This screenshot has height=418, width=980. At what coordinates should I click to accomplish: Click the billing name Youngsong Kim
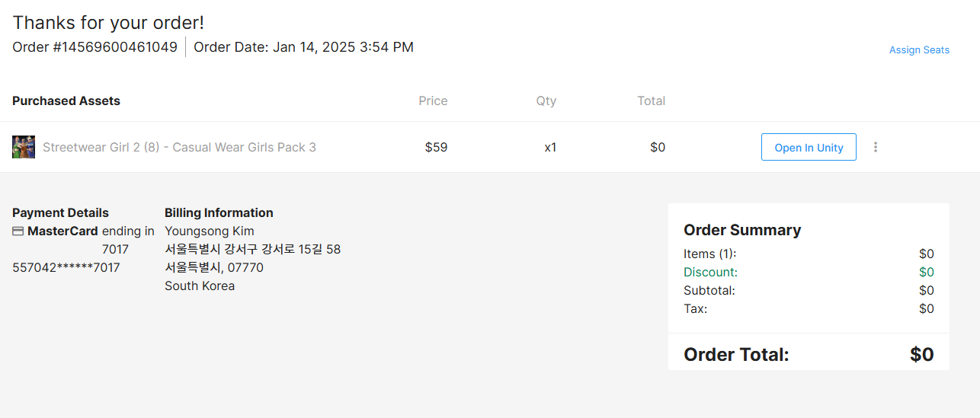(210, 231)
